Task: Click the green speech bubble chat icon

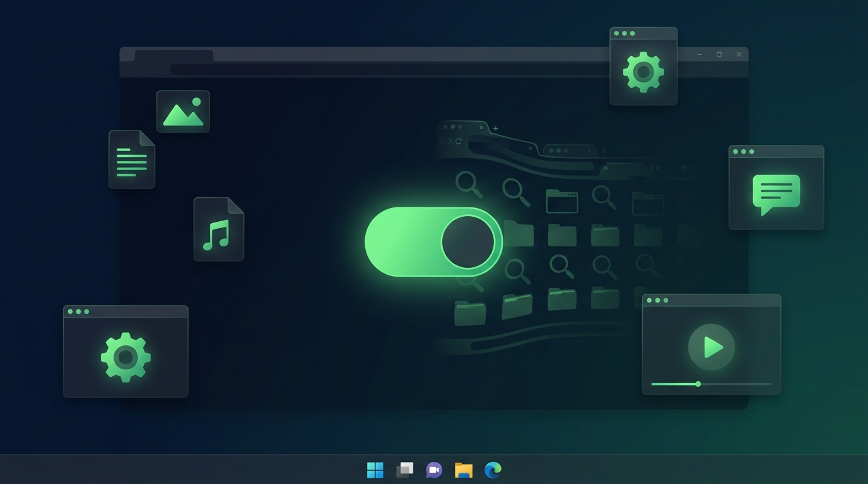Action: pos(776,194)
